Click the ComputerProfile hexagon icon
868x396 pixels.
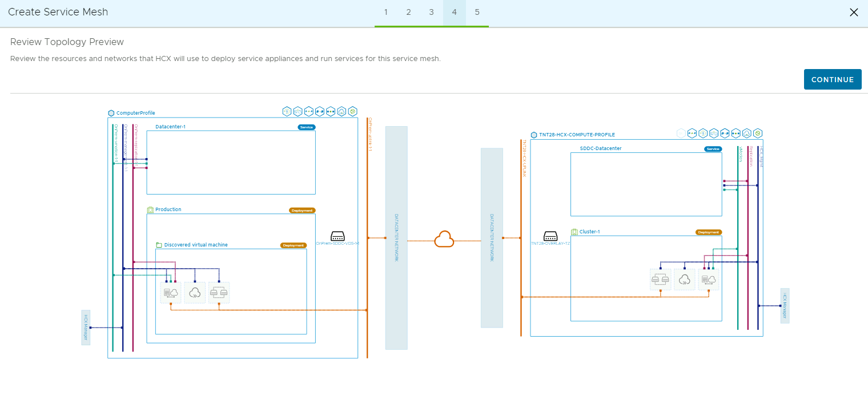(111, 113)
